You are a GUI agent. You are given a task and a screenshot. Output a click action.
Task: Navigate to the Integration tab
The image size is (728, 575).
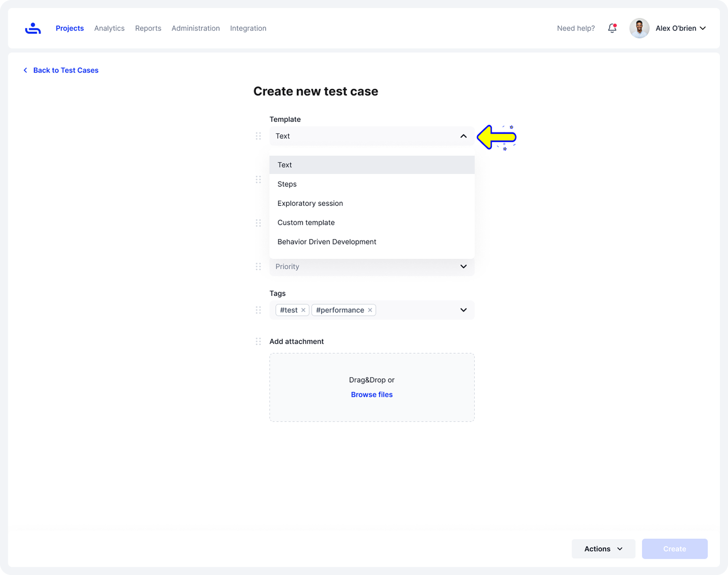point(248,28)
